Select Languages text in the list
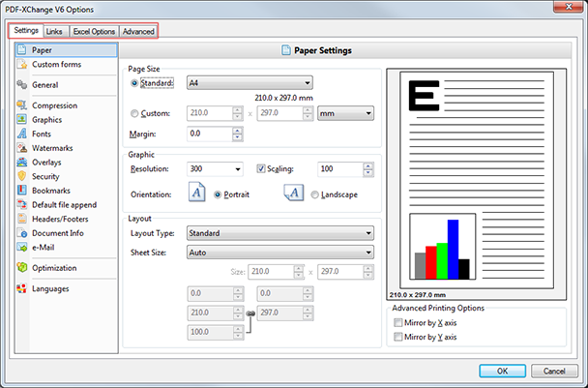 [50, 288]
